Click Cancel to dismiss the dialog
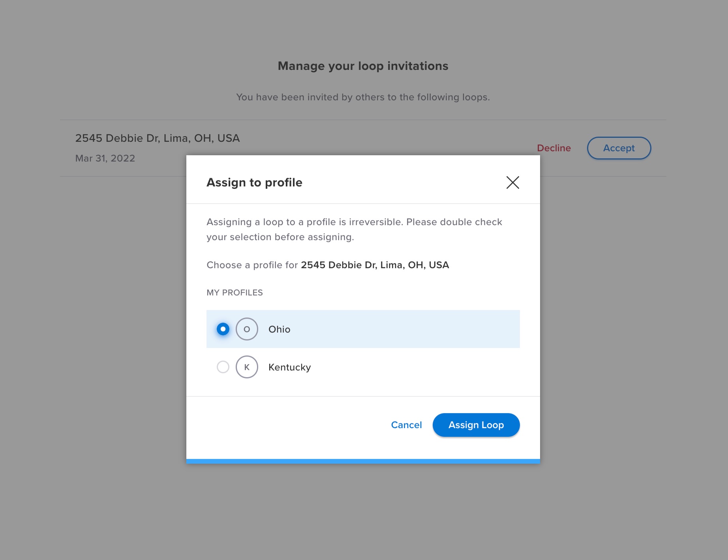The image size is (728, 560). pyautogui.click(x=406, y=425)
